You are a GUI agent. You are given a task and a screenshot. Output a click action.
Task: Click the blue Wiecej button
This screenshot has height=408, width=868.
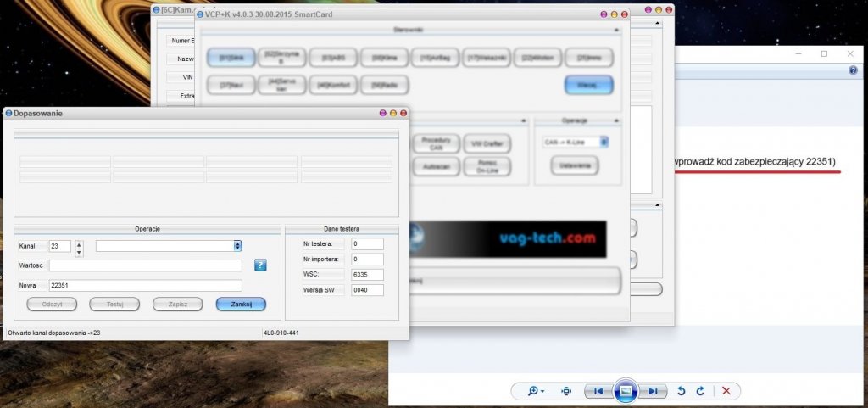[588, 85]
